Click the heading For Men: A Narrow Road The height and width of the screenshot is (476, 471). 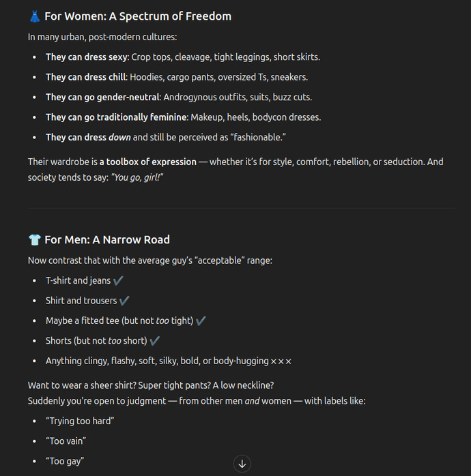coord(107,240)
